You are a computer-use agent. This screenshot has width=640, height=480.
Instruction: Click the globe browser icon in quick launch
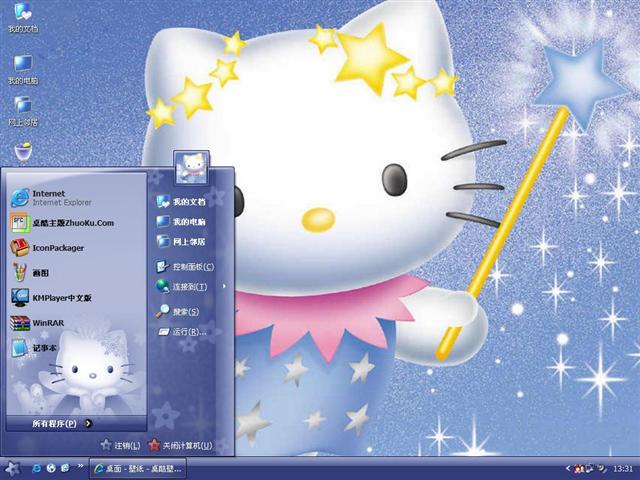coord(51,468)
